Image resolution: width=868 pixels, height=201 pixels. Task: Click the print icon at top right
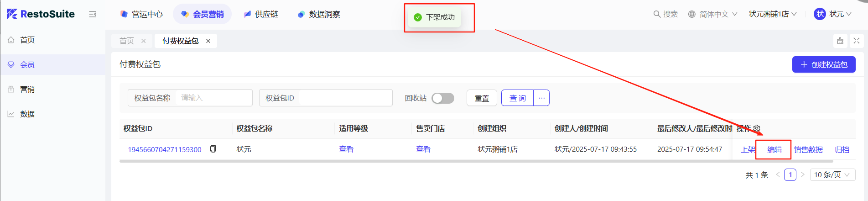840,41
